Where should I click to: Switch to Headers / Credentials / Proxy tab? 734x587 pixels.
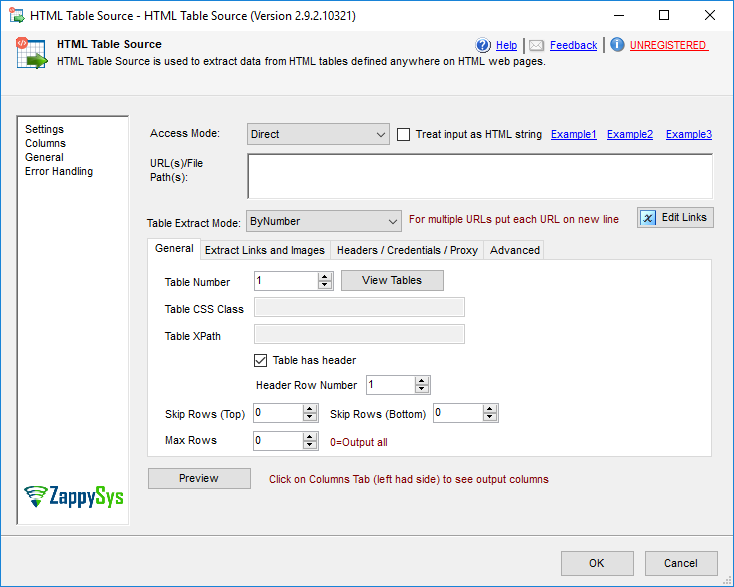407,250
